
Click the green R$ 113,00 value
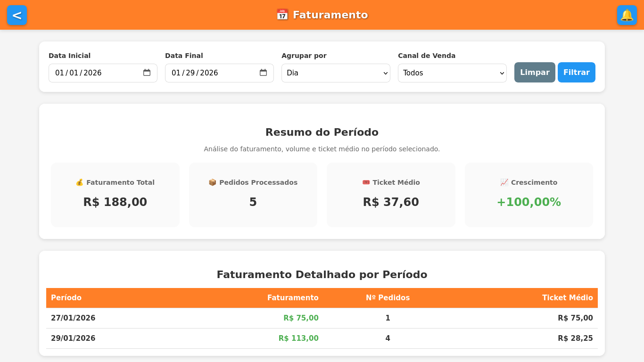(298, 338)
